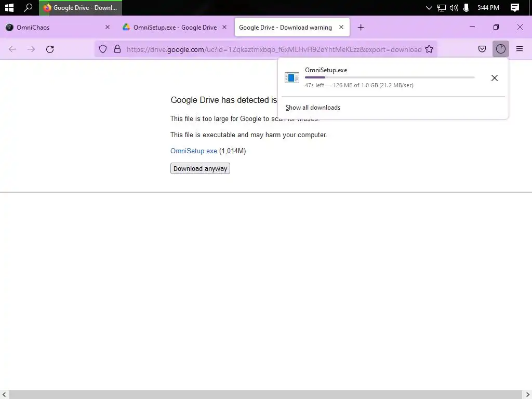This screenshot has height=399, width=532.
Task: View site security padlock info
Action: coord(117,49)
